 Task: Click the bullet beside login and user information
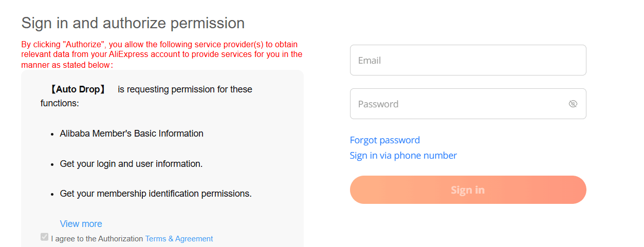(x=52, y=164)
